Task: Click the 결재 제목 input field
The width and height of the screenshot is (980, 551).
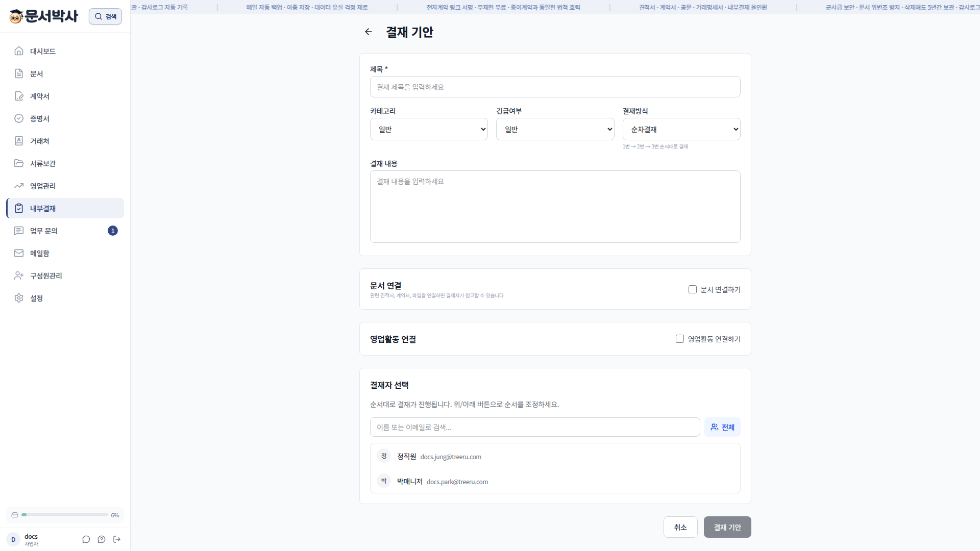Action: (555, 87)
